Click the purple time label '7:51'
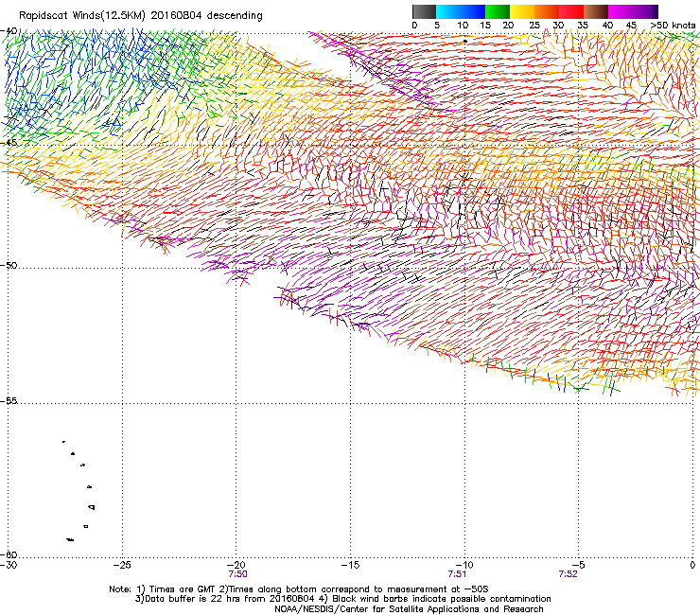Screen dimensions: 700x615 click(457, 574)
